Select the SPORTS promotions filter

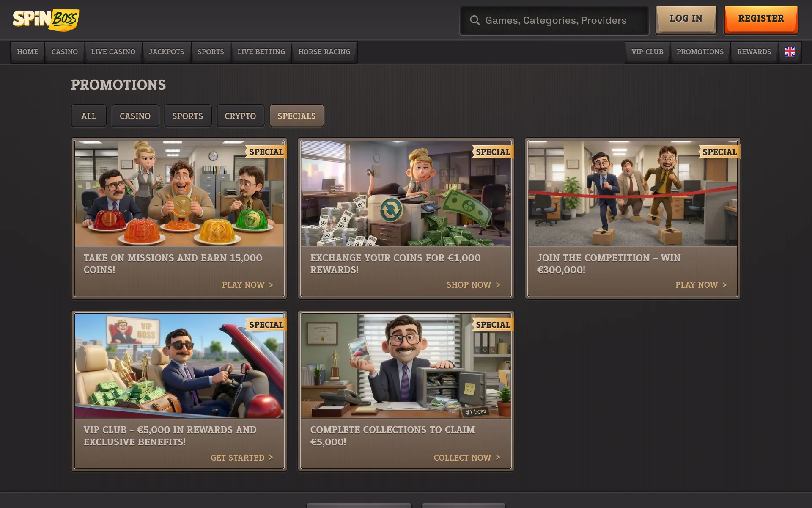click(x=187, y=116)
